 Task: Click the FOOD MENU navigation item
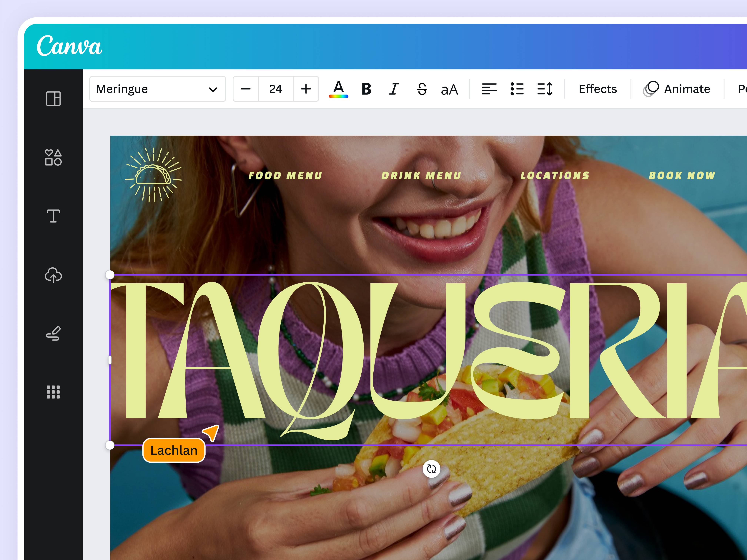click(285, 176)
